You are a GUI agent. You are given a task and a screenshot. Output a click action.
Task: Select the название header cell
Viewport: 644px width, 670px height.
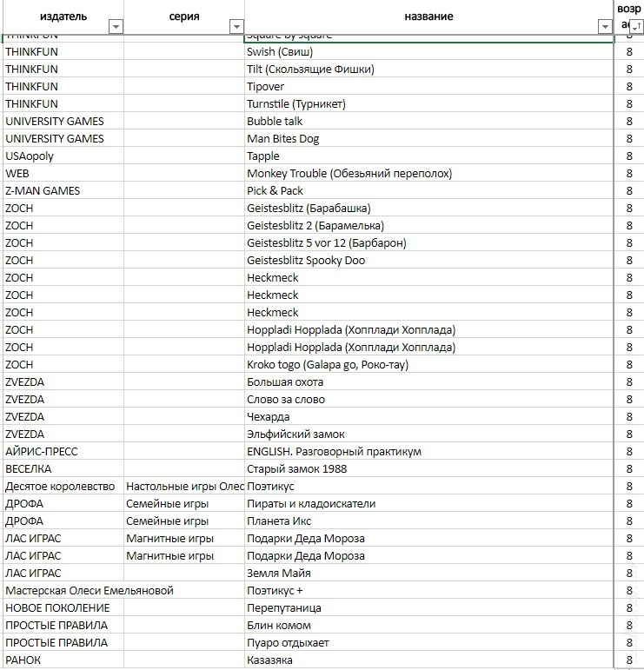click(x=429, y=17)
